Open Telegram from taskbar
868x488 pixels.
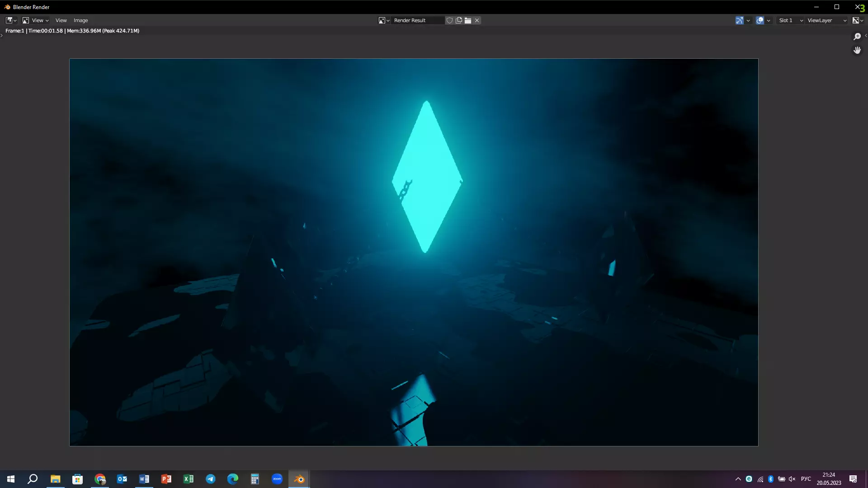click(211, 479)
